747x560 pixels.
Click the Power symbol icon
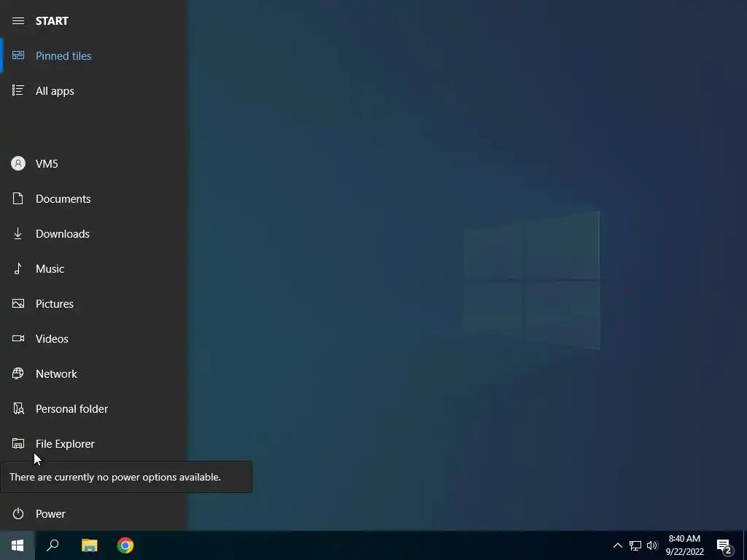coord(18,514)
